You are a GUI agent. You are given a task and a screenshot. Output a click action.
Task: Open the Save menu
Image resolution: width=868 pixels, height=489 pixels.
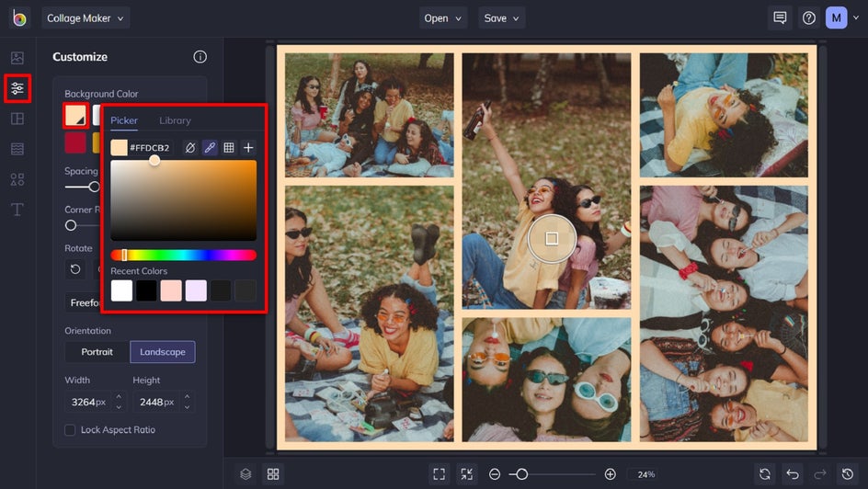coord(501,18)
